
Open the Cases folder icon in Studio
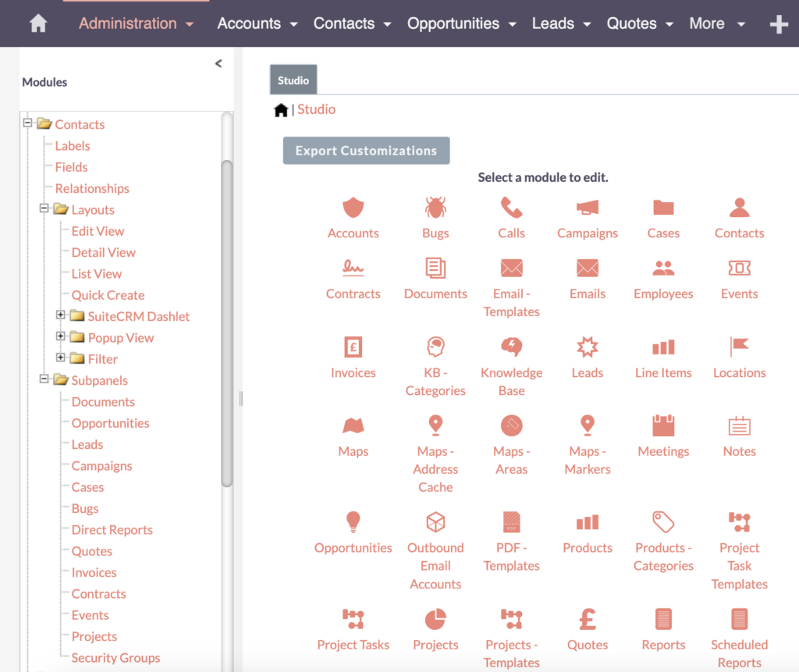point(663,208)
